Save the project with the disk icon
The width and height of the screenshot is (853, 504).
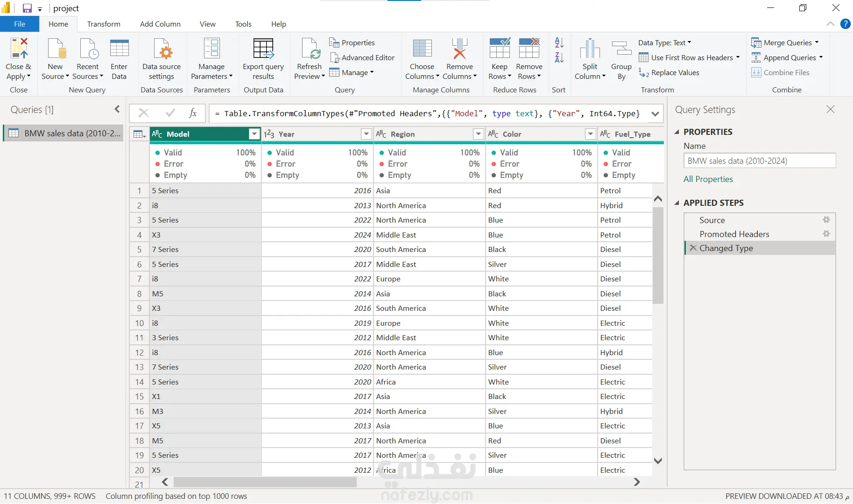(x=28, y=8)
